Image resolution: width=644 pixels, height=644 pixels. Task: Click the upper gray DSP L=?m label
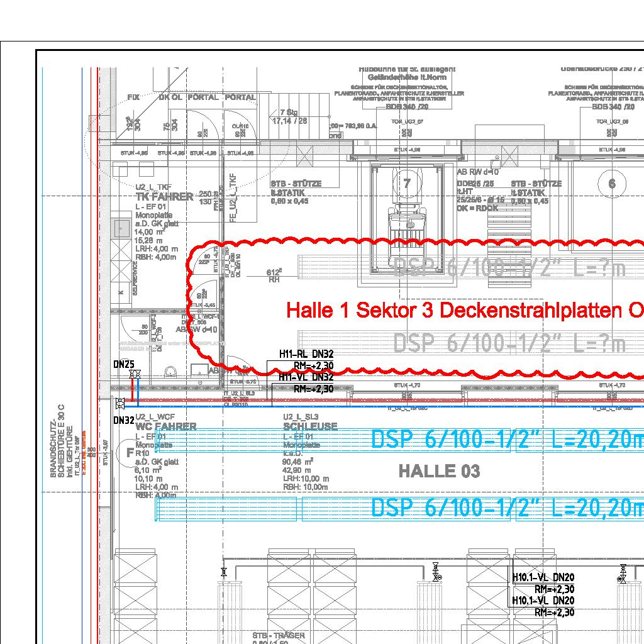(508, 269)
